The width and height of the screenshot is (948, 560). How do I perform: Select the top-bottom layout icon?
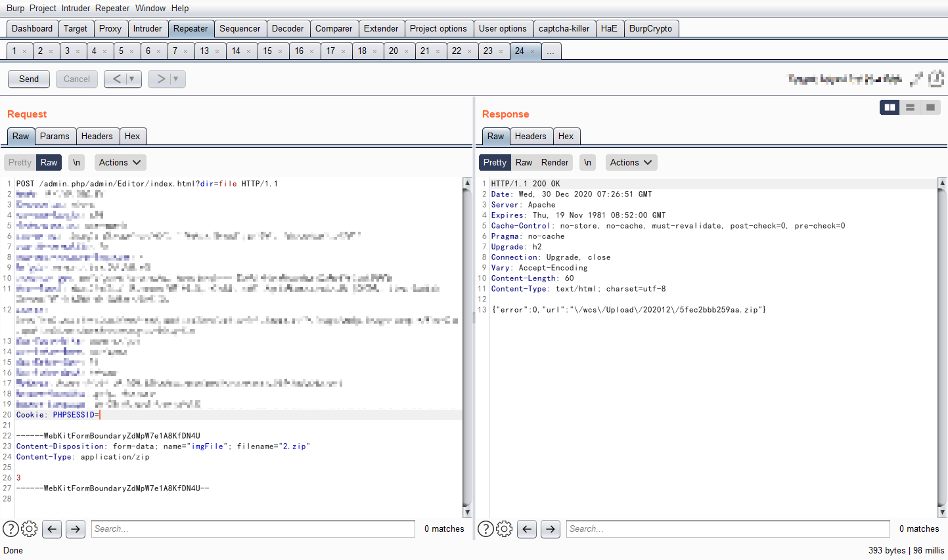point(911,107)
